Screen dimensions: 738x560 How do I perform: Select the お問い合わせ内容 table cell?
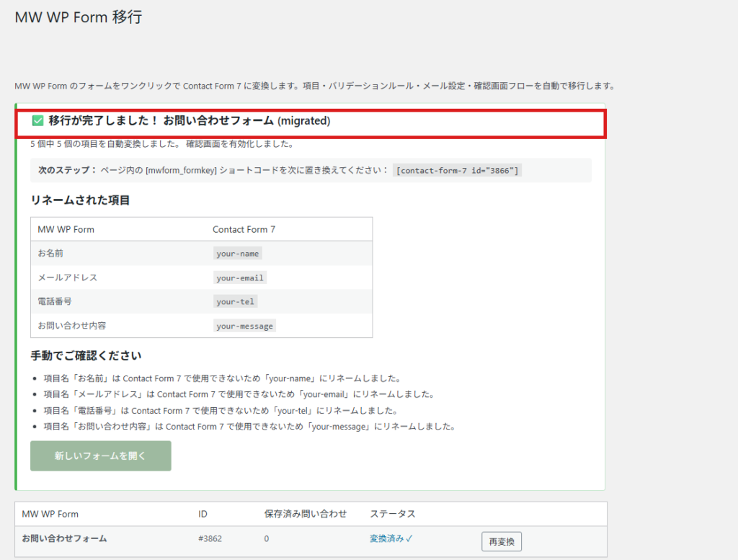[72, 326]
